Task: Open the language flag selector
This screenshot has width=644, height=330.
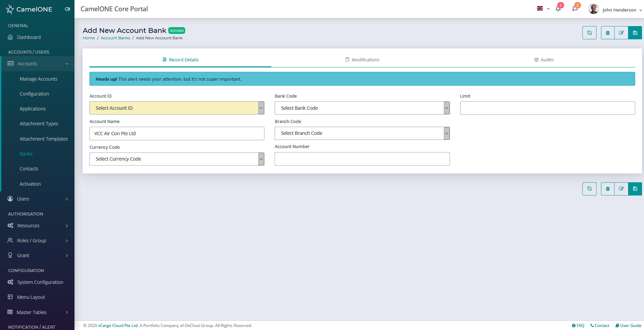Action: coord(543,9)
